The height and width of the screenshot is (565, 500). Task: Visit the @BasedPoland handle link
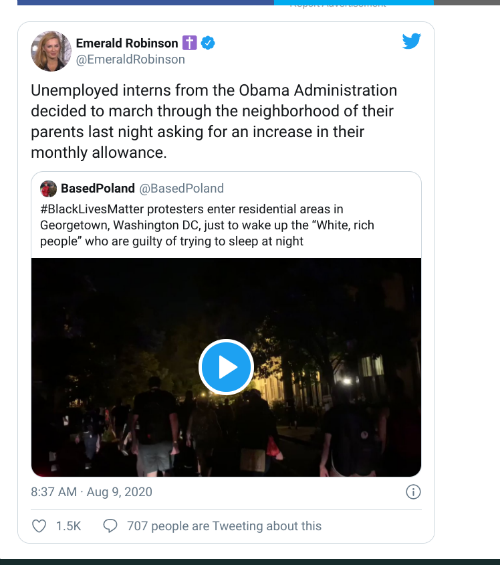[x=182, y=188]
